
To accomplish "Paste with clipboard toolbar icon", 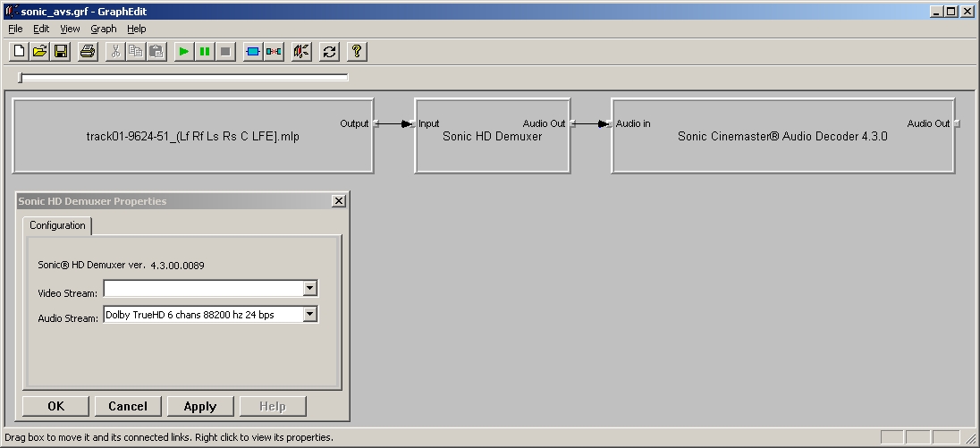I will point(156,51).
